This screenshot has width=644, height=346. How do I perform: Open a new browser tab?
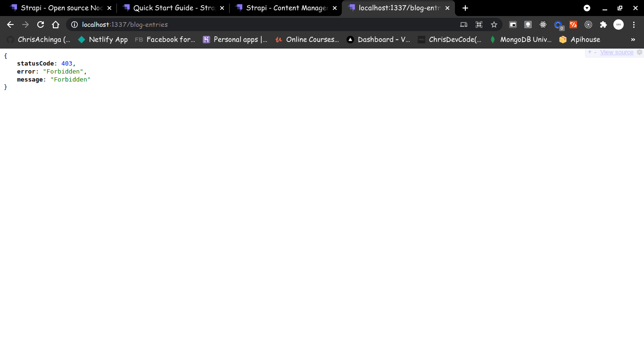coord(465,8)
